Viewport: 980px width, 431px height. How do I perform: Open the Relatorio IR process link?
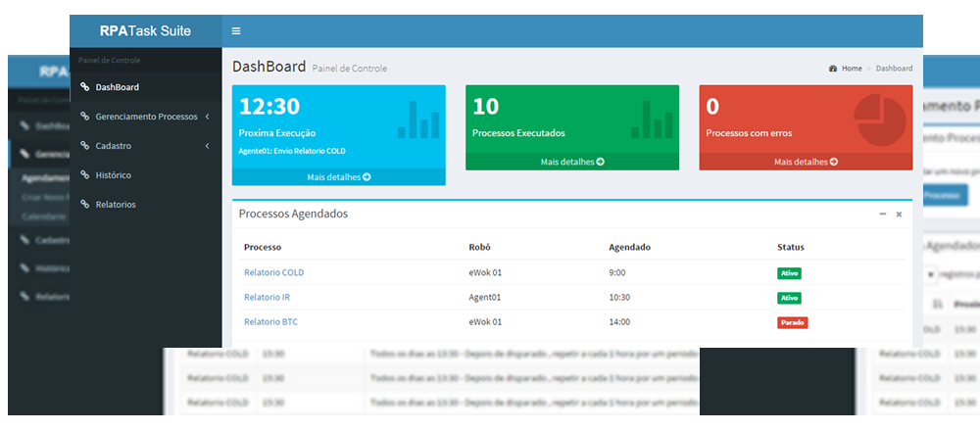coord(267,298)
